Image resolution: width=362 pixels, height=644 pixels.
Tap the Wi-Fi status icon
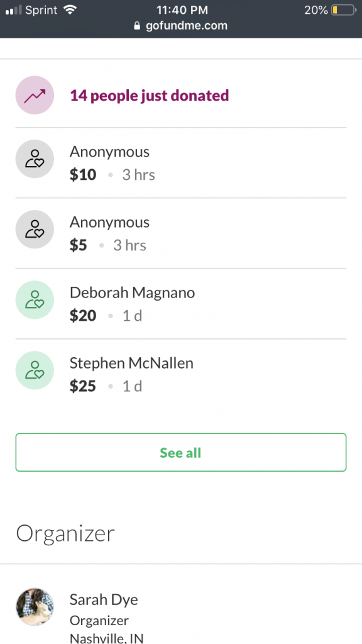(70, 10)
